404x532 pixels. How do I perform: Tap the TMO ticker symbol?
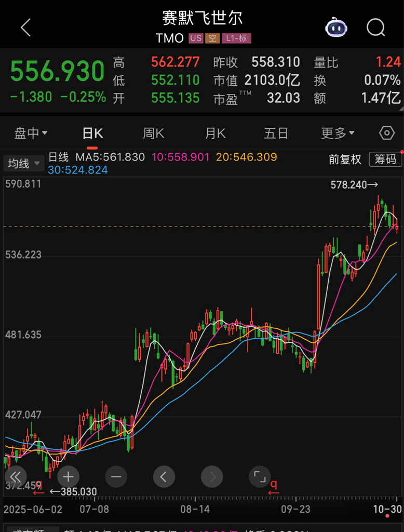point(170,38)
